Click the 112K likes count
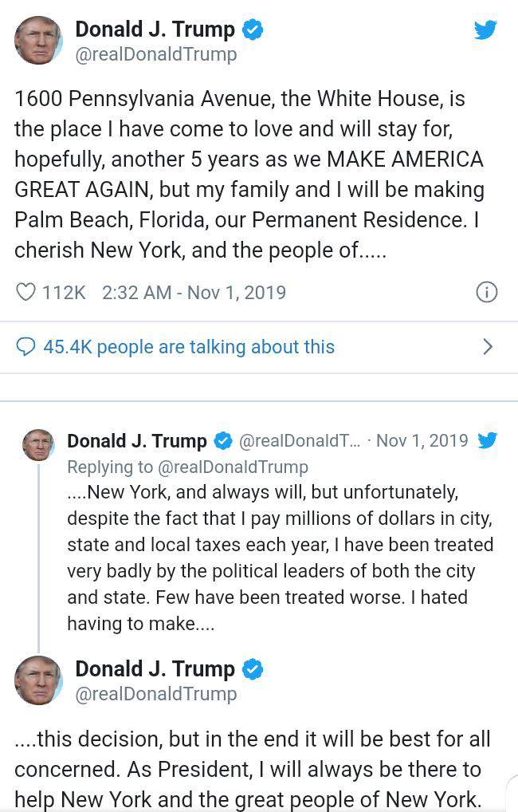518x812 pixels. pyautogui.click(x=64, y=293)
